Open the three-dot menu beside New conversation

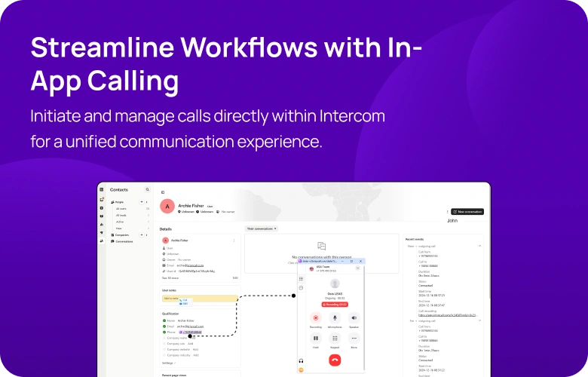[447, 212]
